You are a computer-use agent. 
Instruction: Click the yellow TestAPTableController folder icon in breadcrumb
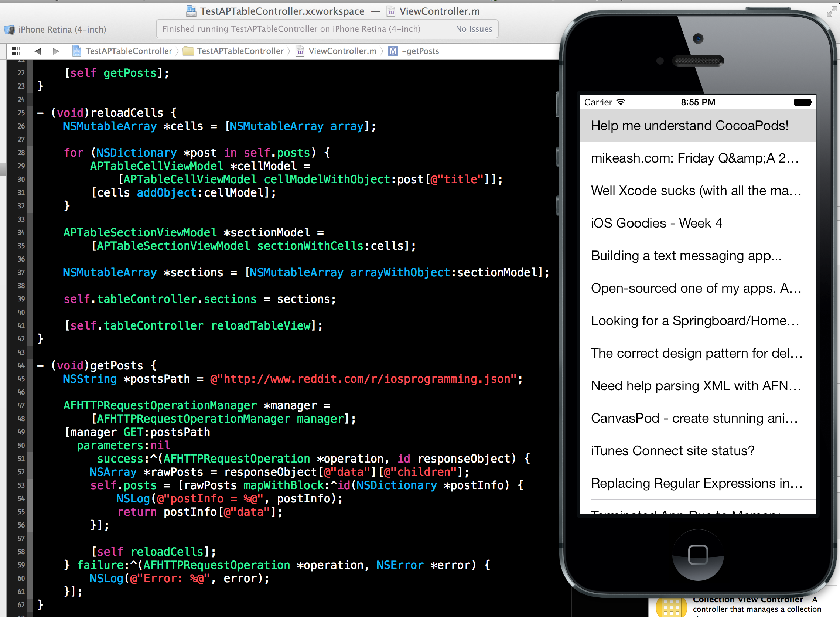[x=188, y=51]
